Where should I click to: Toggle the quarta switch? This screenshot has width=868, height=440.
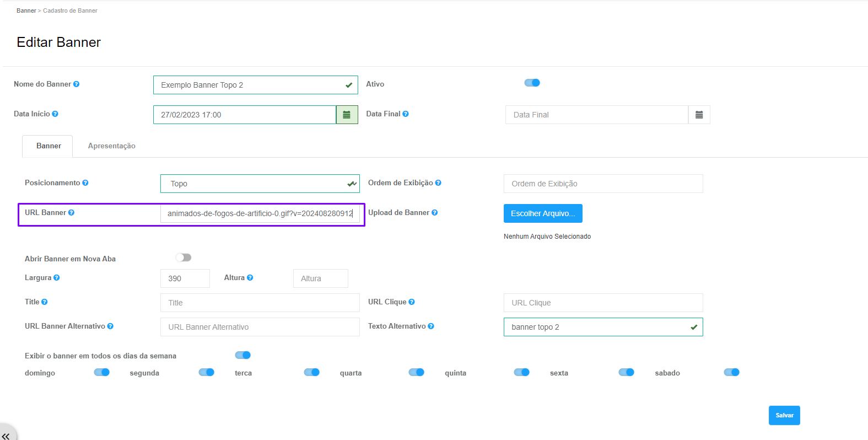pyautogui.click(x=417, y=372)
